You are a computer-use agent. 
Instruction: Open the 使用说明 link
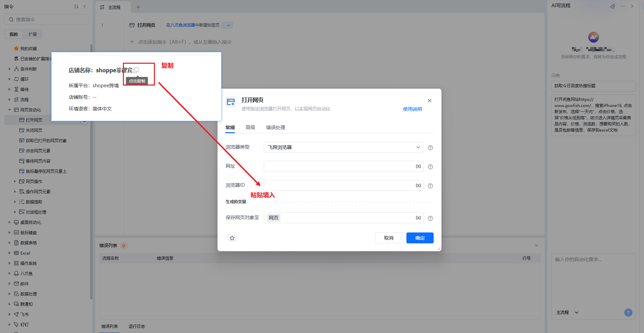click(x=412, y=109)
